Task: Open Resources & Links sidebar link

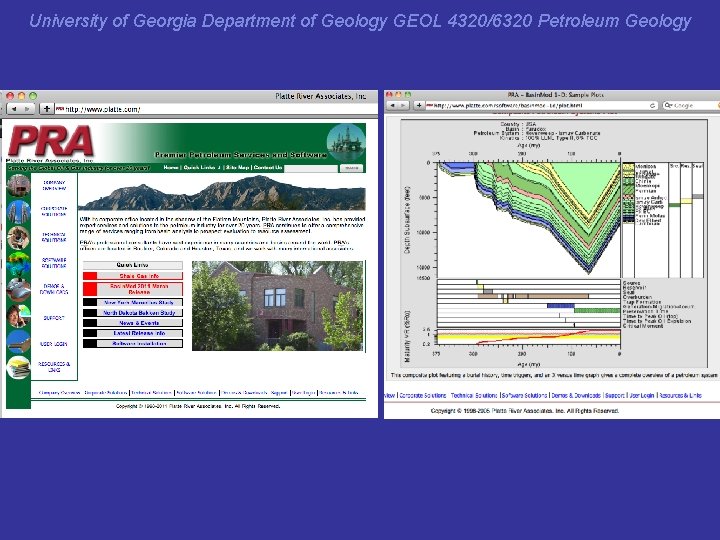Action: tap(54, 367)
